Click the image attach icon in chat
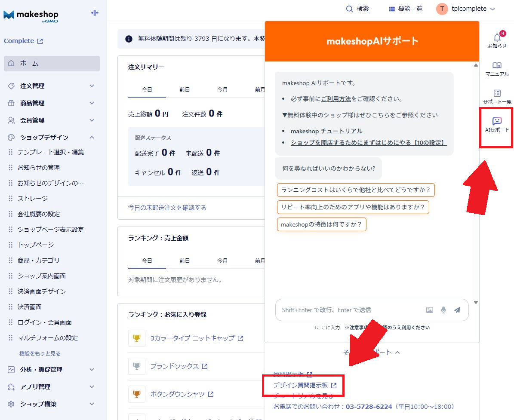514x420 pixels. (429, 310)
